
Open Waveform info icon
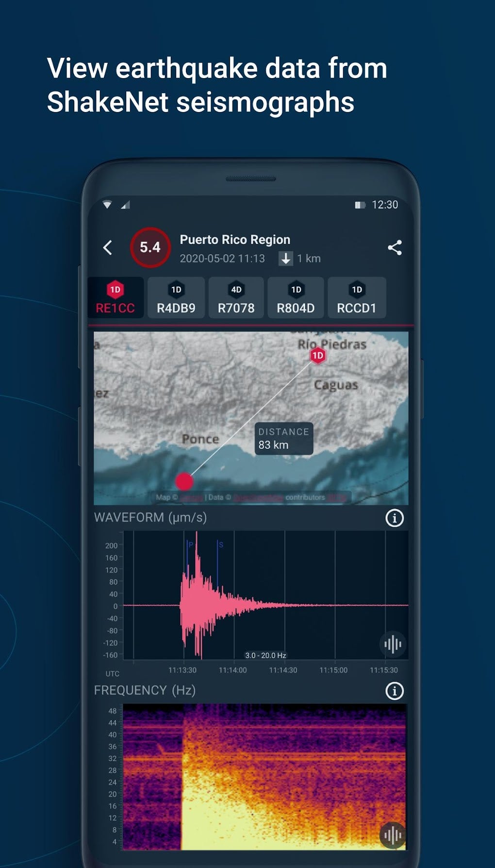pos(395,518)
